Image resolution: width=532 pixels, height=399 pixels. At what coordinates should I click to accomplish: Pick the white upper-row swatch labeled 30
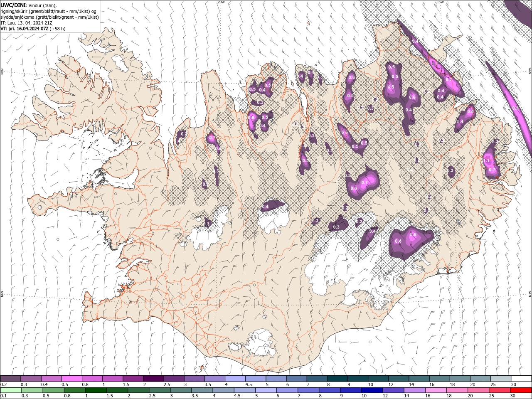point(522,378)
